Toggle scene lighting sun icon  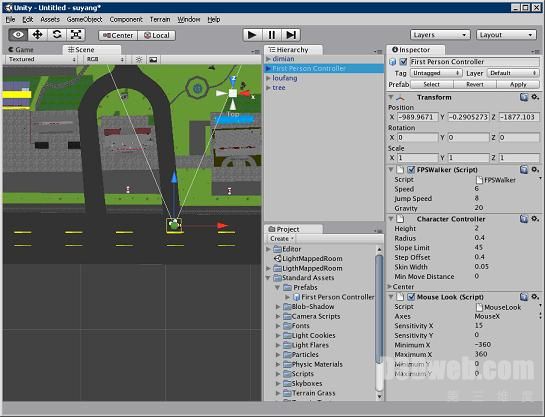pos(139,60)
